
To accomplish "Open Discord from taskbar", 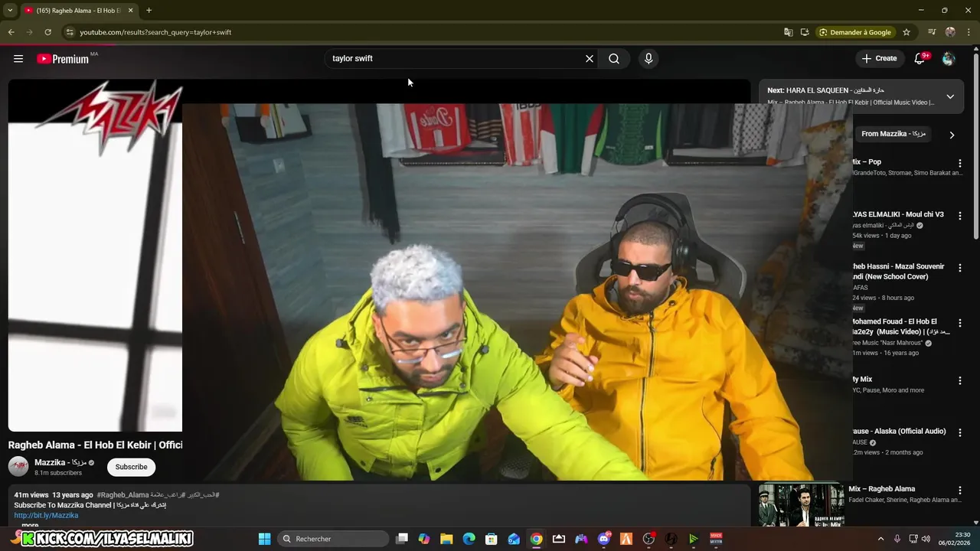I will (x=604, y=539).
